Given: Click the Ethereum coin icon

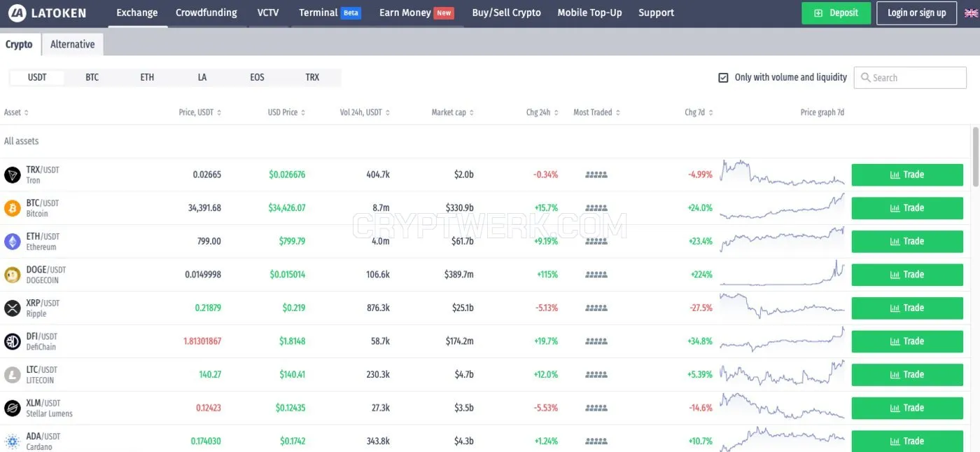Looking at the screenshot, I should 13,242.
